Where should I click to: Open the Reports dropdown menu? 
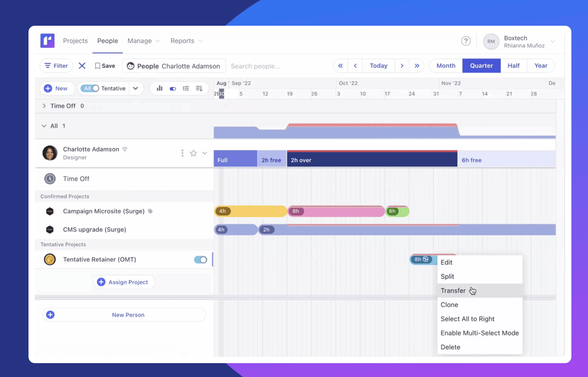[187, 41]
